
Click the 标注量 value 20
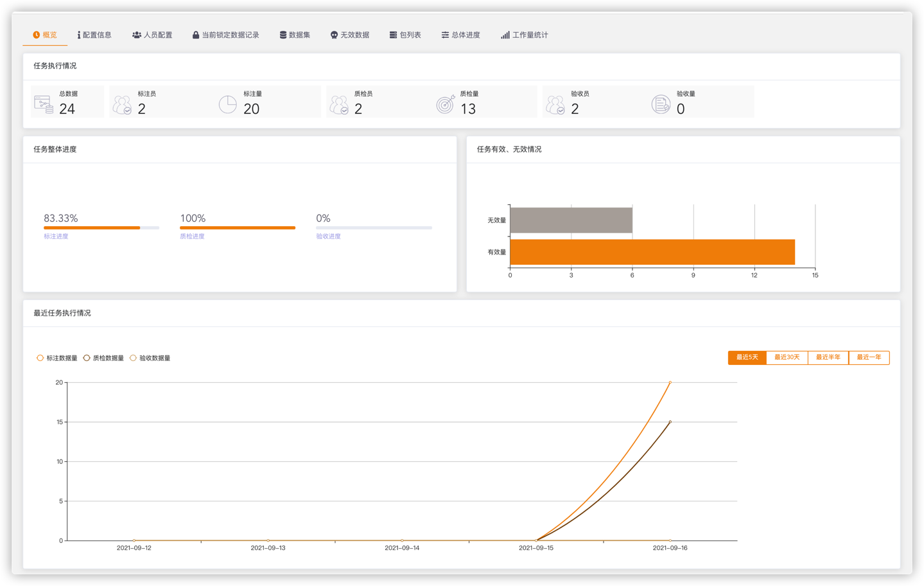click(252, 109)
